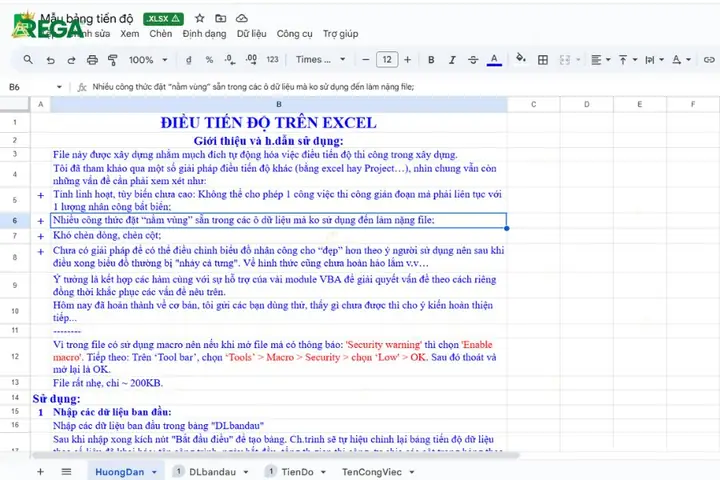Open TienDo tab options arrow
This screenshot has width=720, height=480.
tap(323, 472)
